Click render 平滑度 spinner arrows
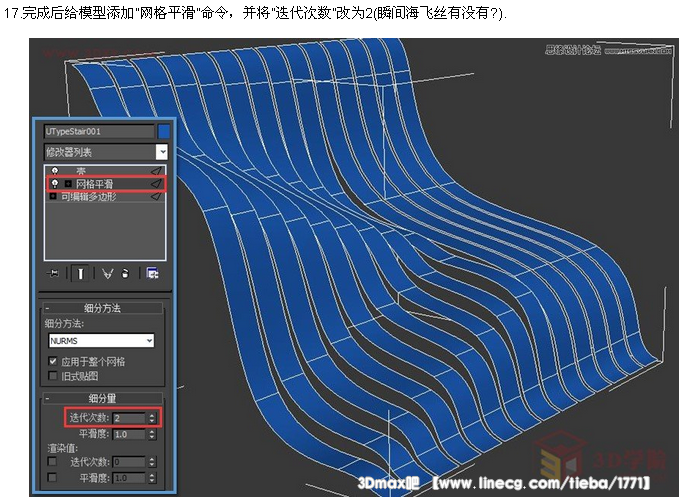679x500 pixels. tap(152, 478)
